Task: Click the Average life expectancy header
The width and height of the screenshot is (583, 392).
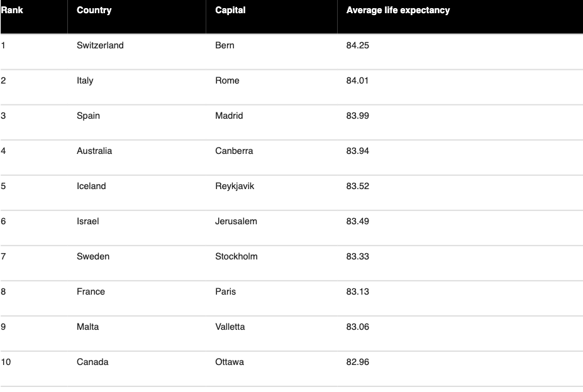Action: tap(398, 10)
